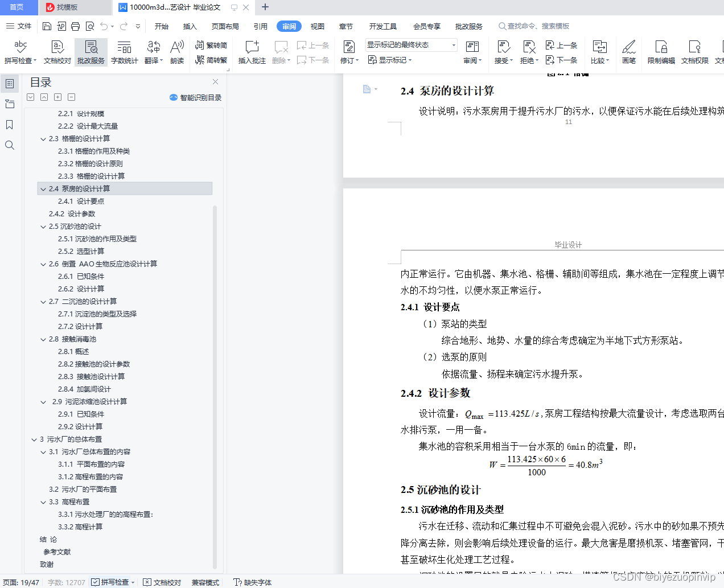Toggle 文档校对 in the status bar
Viewport: 724px width, 588px height.
162,582
